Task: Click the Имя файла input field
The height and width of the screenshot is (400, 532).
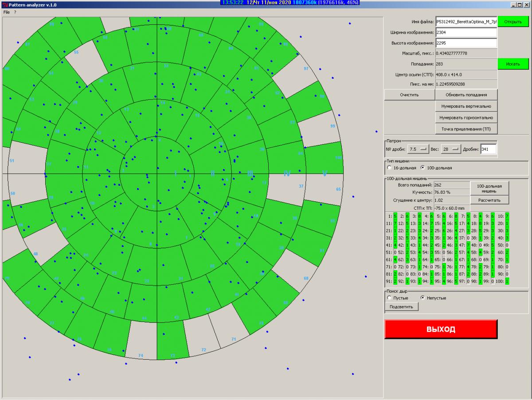Action: pyautogui.click(x=466, y=22)
